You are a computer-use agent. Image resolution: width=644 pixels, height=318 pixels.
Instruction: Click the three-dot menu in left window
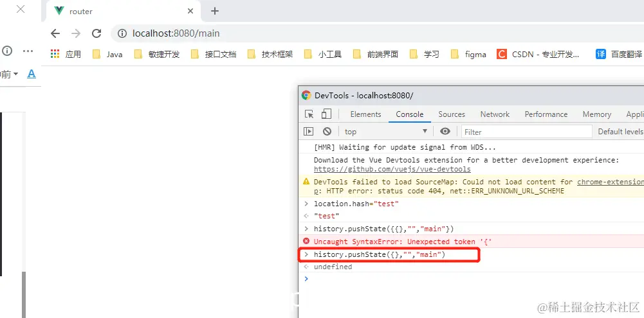pos(28,51)
